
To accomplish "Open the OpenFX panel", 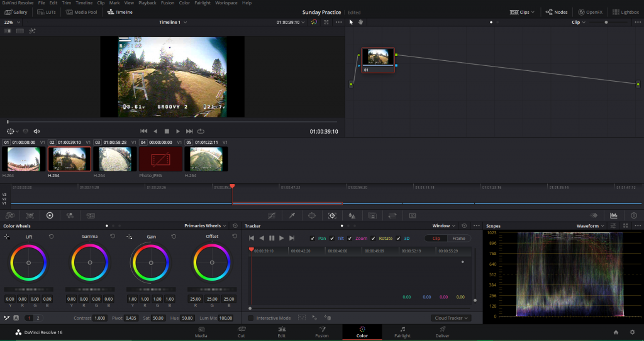I will tap(590, 13).
